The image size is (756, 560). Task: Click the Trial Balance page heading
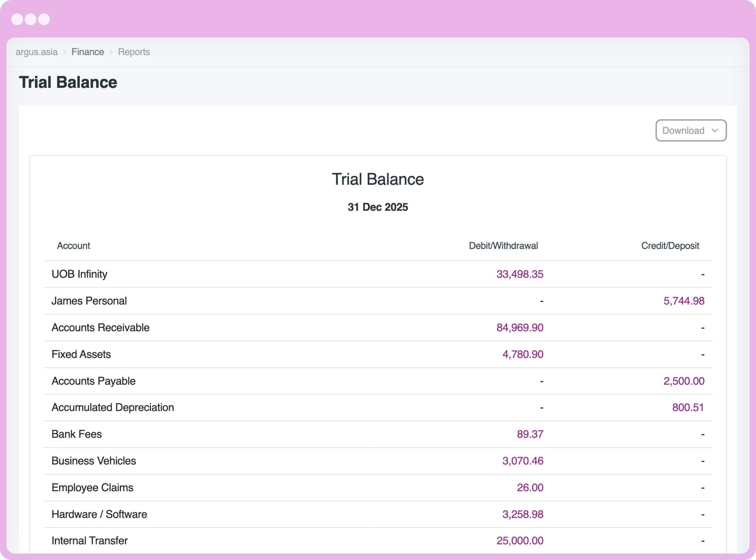(68, 82)
